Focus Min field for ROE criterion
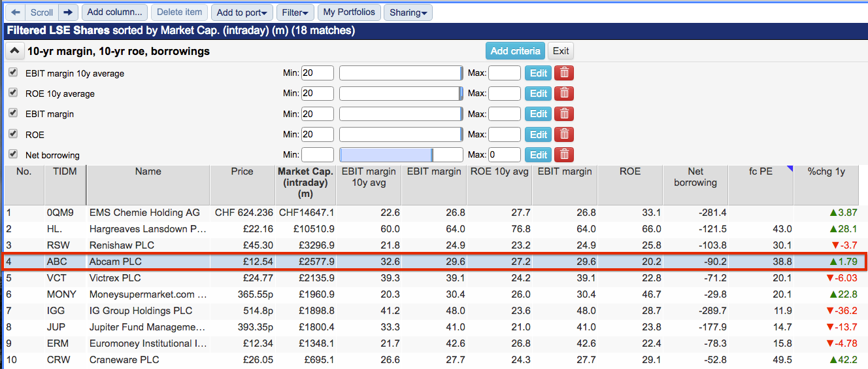868x369 pixels. (x=317, y=134)
